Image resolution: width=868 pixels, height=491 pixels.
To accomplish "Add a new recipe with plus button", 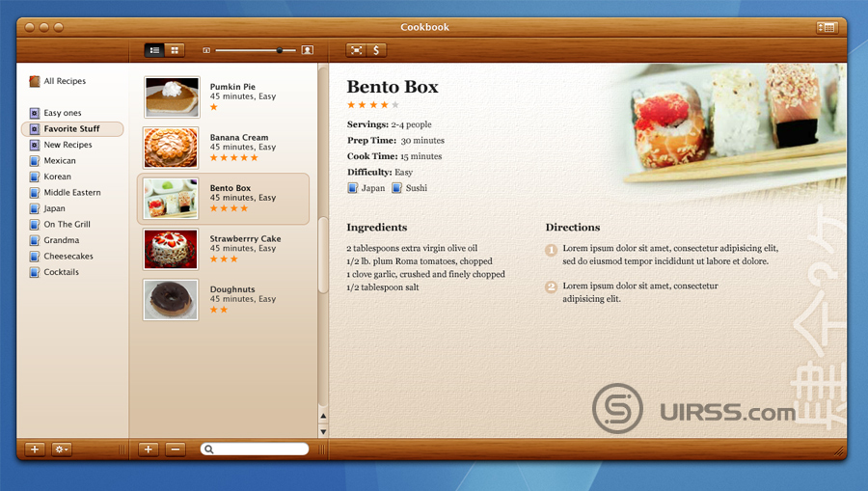I will (148, 450).
